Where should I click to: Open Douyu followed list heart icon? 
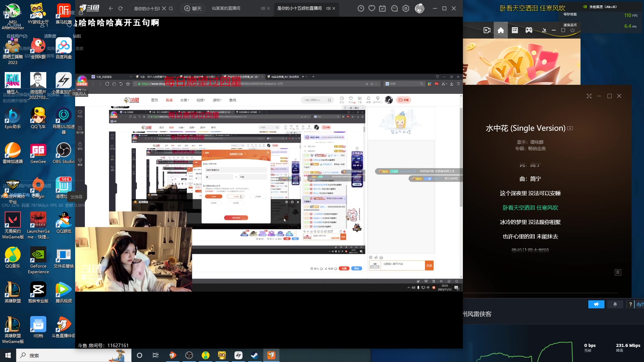(372, 8)
